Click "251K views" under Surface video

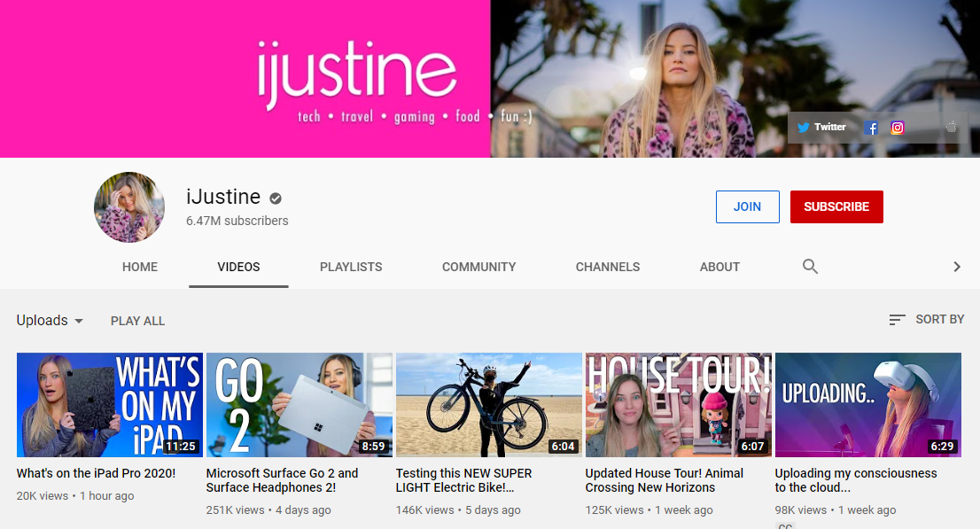[x=236, y=510]
